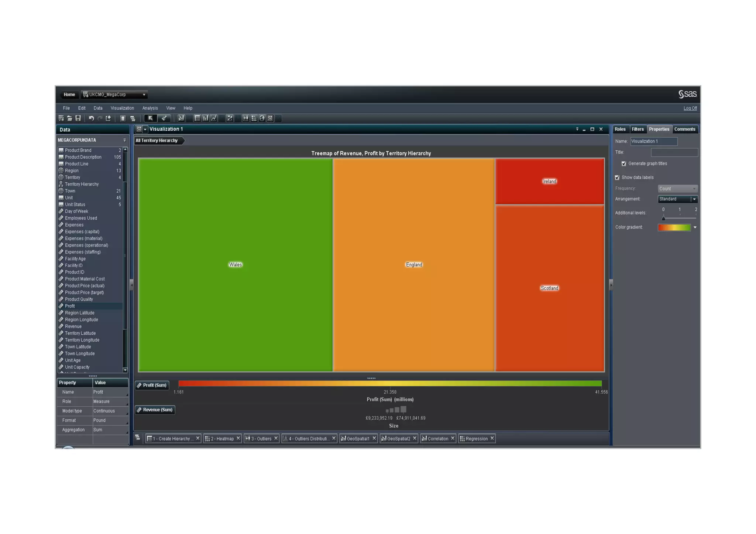756x534 pixels.
Task: Create a line chart visualization
Action: (214, 118)
